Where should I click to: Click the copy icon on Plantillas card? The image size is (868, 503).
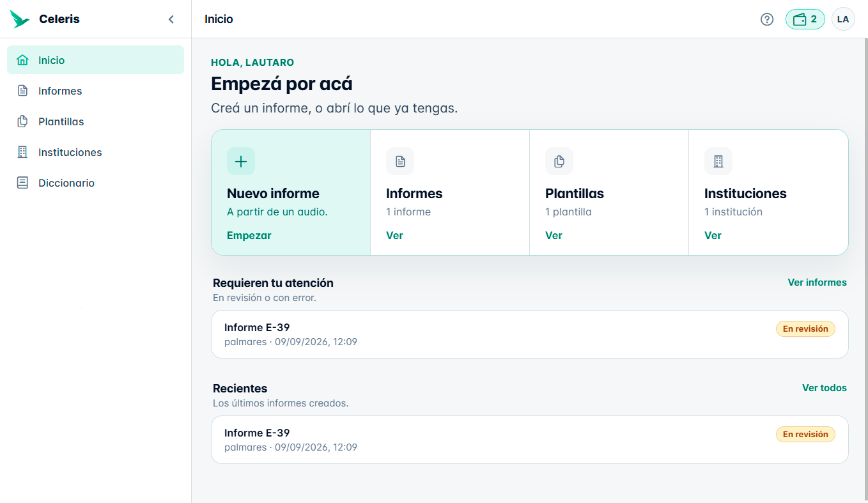tap(559, 161)
